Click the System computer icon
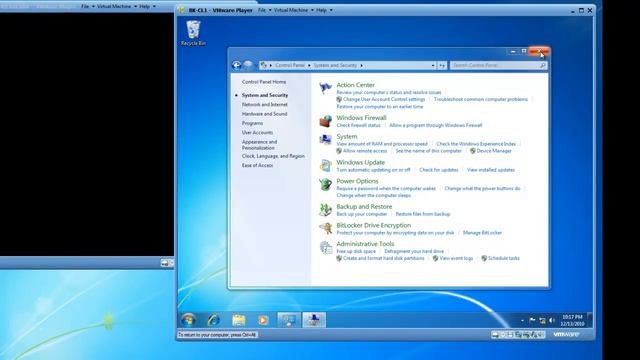This screenshot has height=360, width=640. click(x=325, y=140)
